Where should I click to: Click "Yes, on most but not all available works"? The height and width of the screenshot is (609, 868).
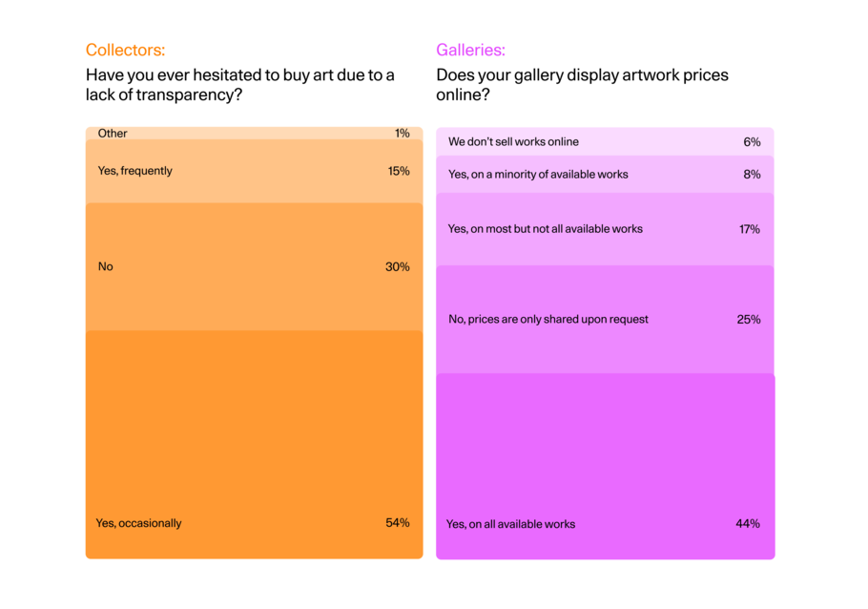click(x=546, y=229)
